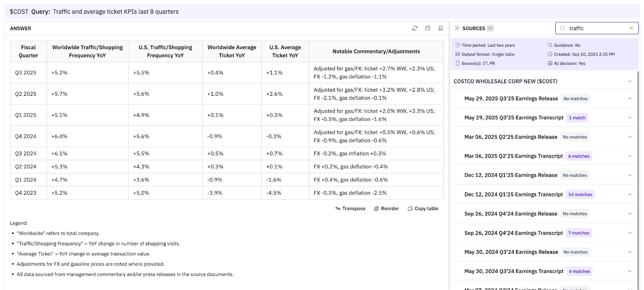Image resolution: width=644 pixels, height=290 pixels.
Task: Click the AI decision icon
Action: coord(550,63)
